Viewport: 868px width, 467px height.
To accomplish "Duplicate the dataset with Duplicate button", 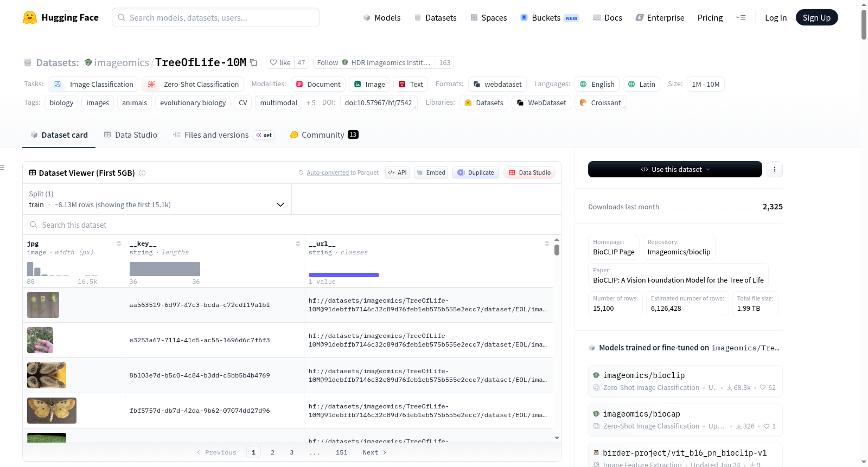I will [475, 172].
